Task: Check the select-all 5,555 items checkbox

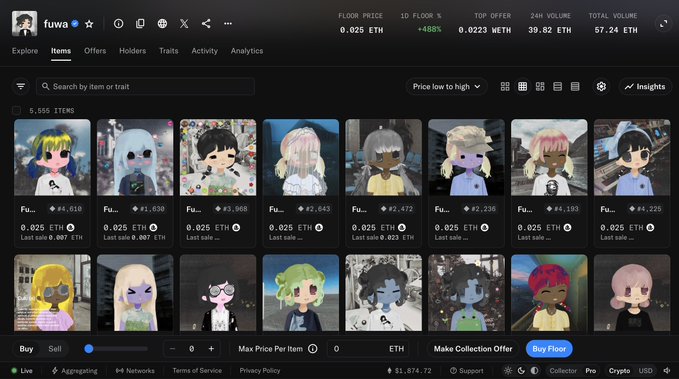Action: (x=16, y=110)
